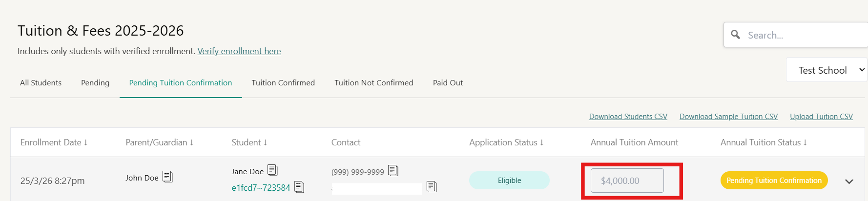The height and width of the screenshot is (201, 868).
Task: Select the Paid Out tab
Action: point(448,83)
